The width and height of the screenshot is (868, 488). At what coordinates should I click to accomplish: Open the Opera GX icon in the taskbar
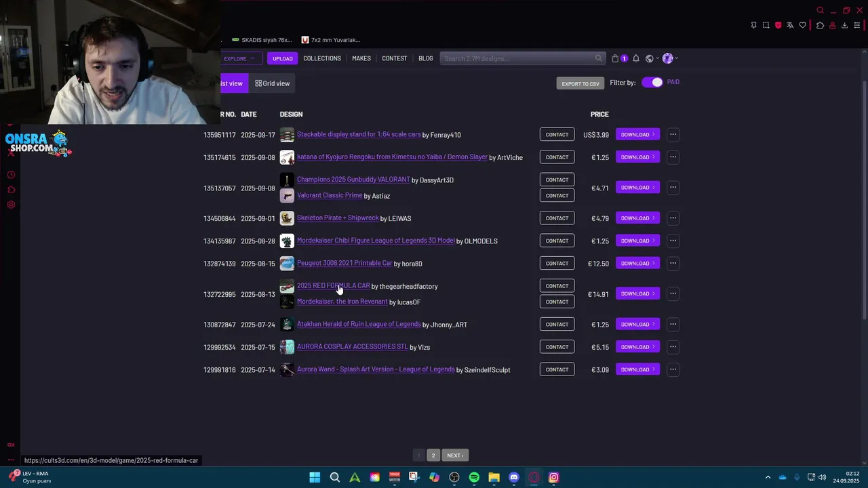(534, 477)
